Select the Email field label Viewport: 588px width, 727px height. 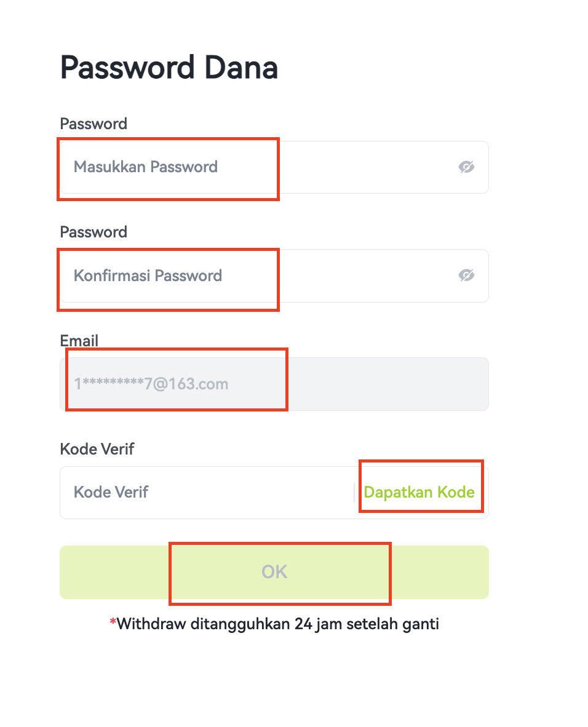[79, 341]
